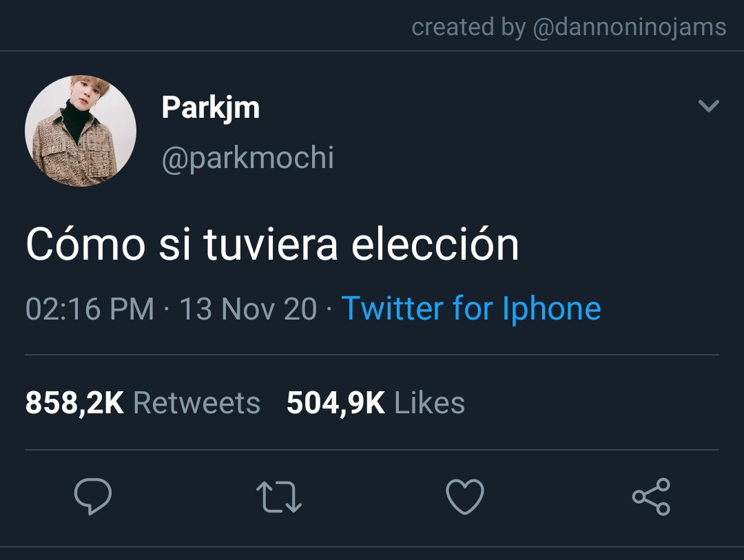
Task: Share the tweet via share icon
Action: pos(652,497)
